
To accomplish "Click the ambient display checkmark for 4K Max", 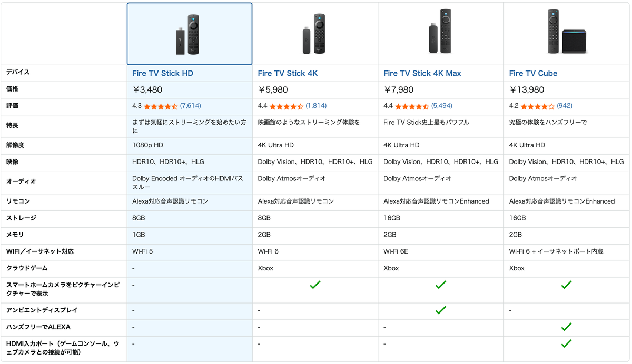I will point(441,310).
